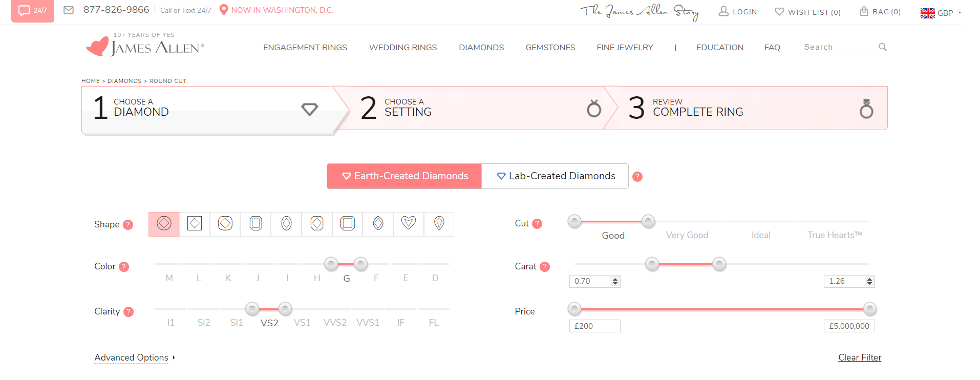
Task: Open the Login link
Action: pyautogui.click(x=738, y=12)
